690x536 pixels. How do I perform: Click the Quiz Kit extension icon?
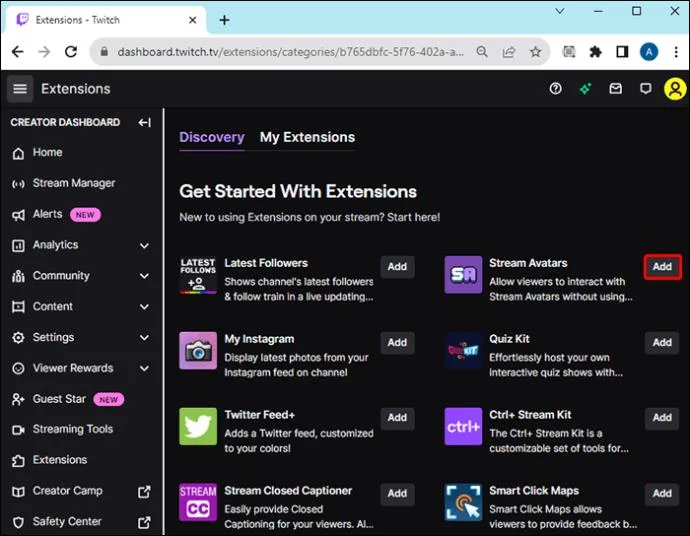(x=463, y=351)
